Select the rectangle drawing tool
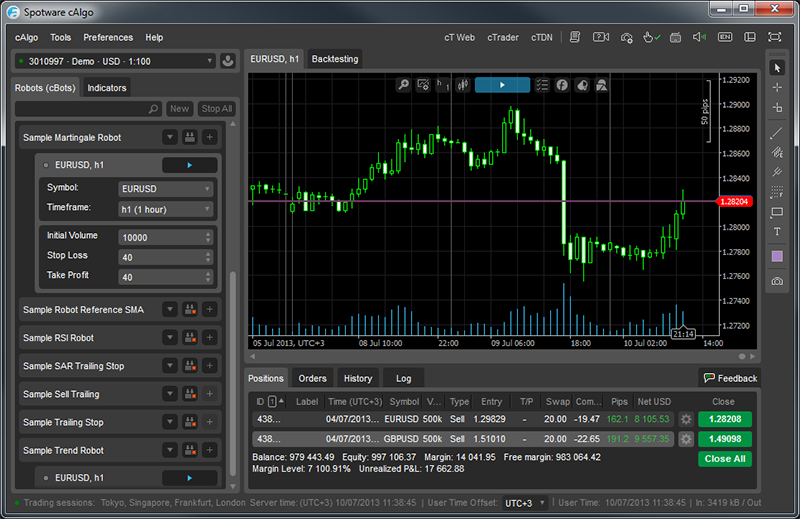The width and height of the screenshot is (800, 519). [777, 212]
